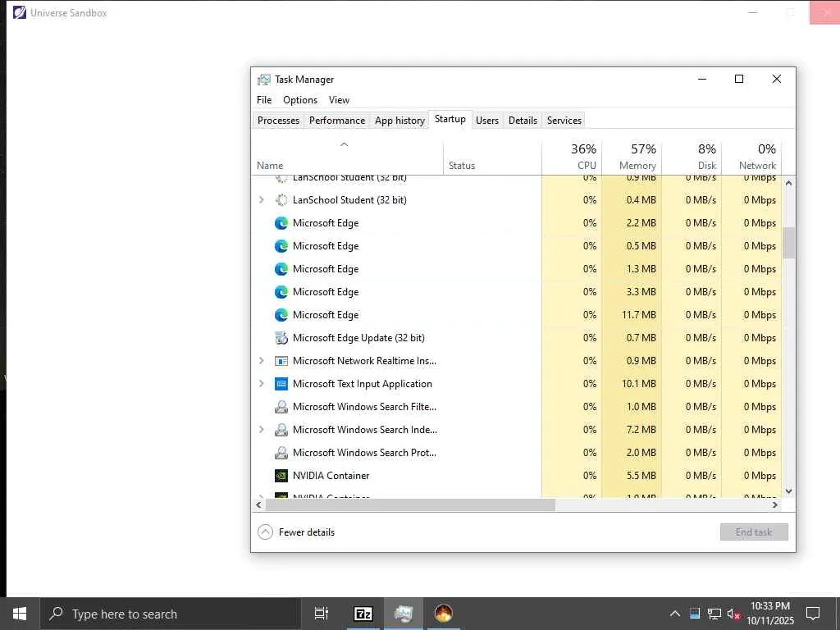Switch to the Details tab
The height and width of the screenshot is (630, 840).
click(523, 121)
